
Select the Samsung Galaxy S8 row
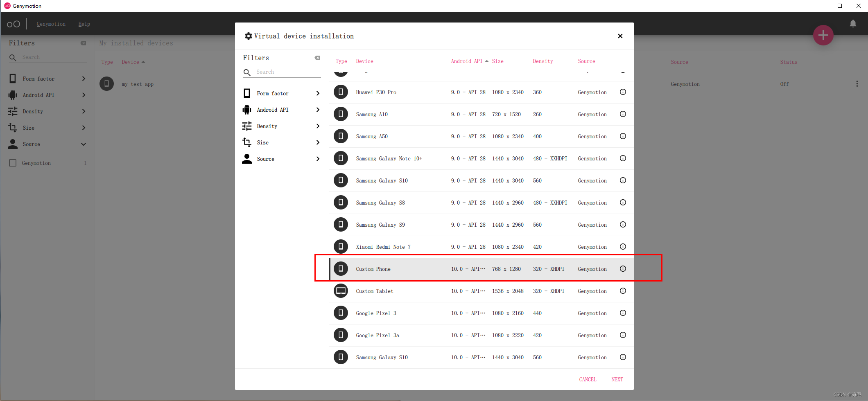coord(481,203)
